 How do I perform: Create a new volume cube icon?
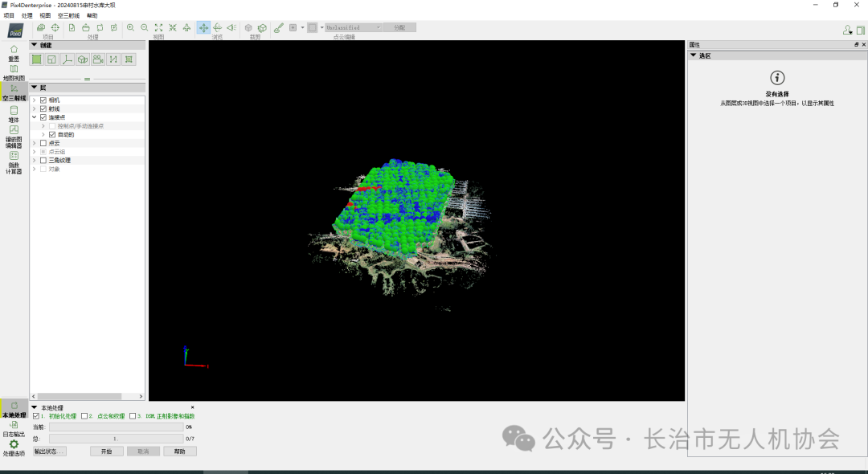[83, 59]
